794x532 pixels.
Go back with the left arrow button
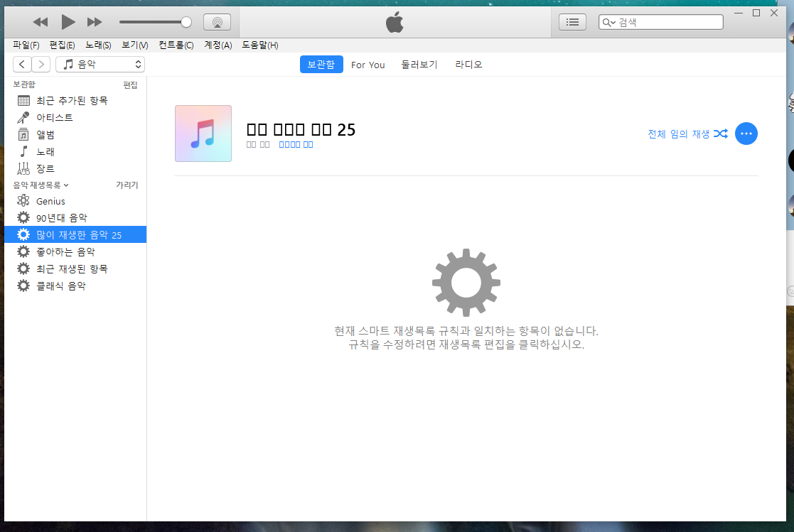(23, 65)
